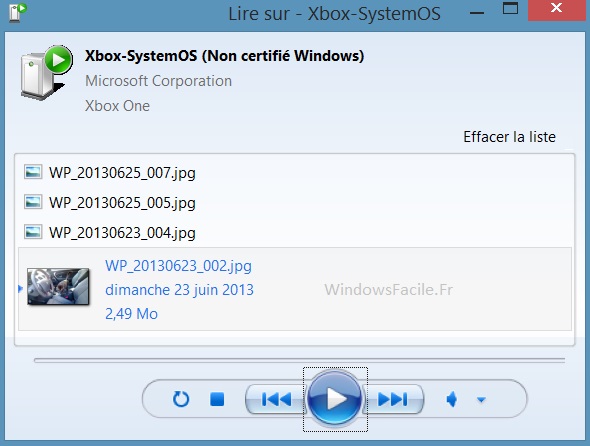Open the volume dropdown arrow
The width and height of the screenshot is (590, 446).
pos(481,399)
